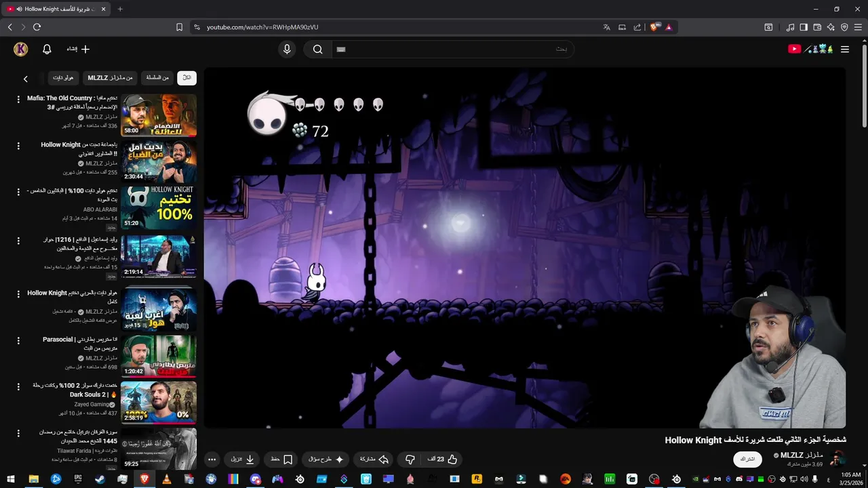
Task: Share this page from address bar
Action: point(637,27)
